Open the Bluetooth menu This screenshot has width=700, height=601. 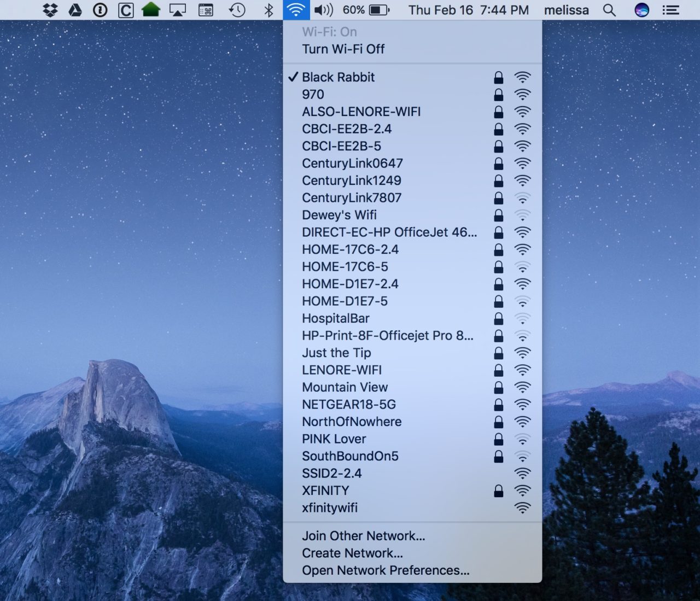[269, 10]
